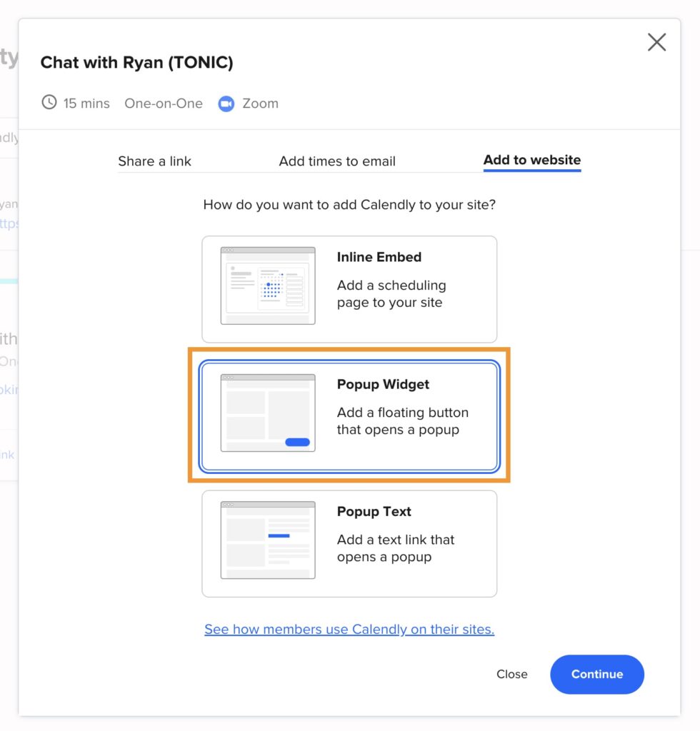Pick the Popup Text option card
The height and width of the screenshot is (731, 700).
coord(349,543)
